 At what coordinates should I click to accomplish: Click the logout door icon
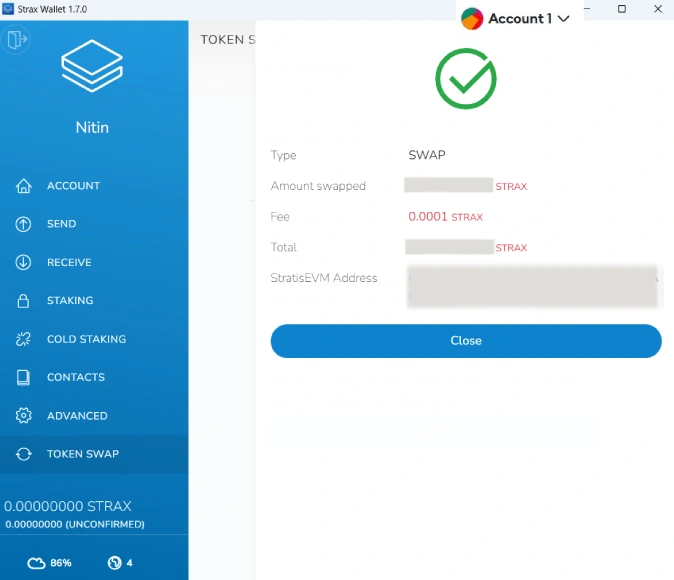[16, 40]
